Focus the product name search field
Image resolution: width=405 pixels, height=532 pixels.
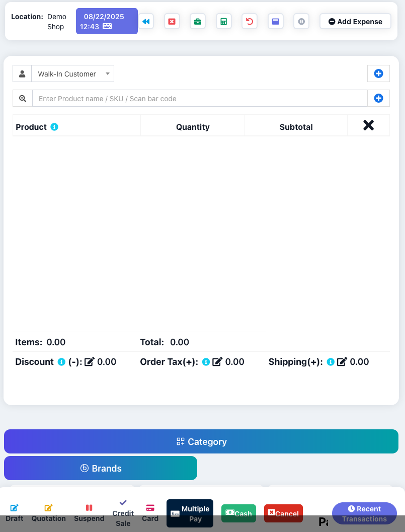coord(200,98)
